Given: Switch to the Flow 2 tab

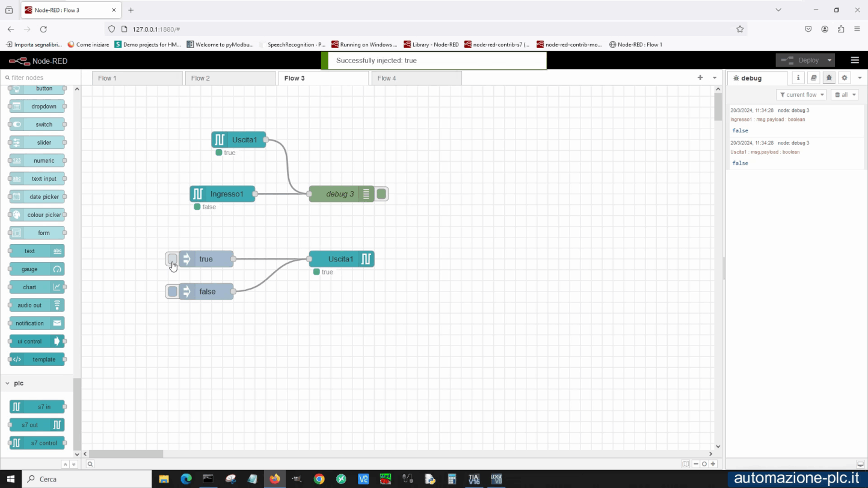Looking at the screenshot, I should coord(200,78).
